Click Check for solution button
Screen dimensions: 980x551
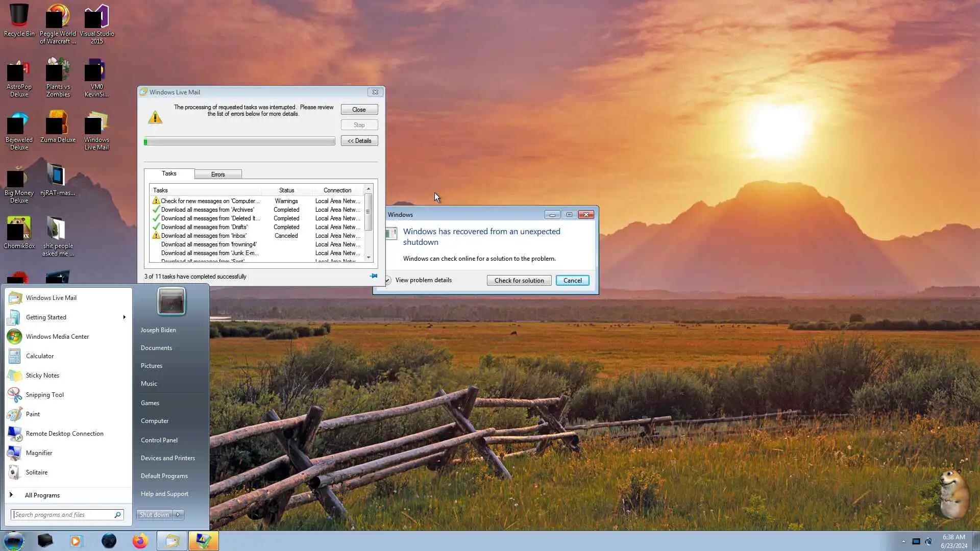(519, 281)
